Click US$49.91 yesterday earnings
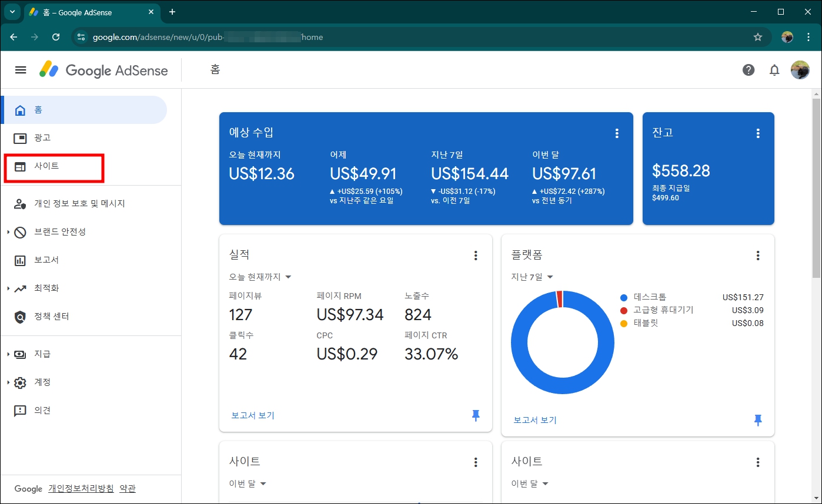This screenshot has height=504, width=822. pos(363,174)
